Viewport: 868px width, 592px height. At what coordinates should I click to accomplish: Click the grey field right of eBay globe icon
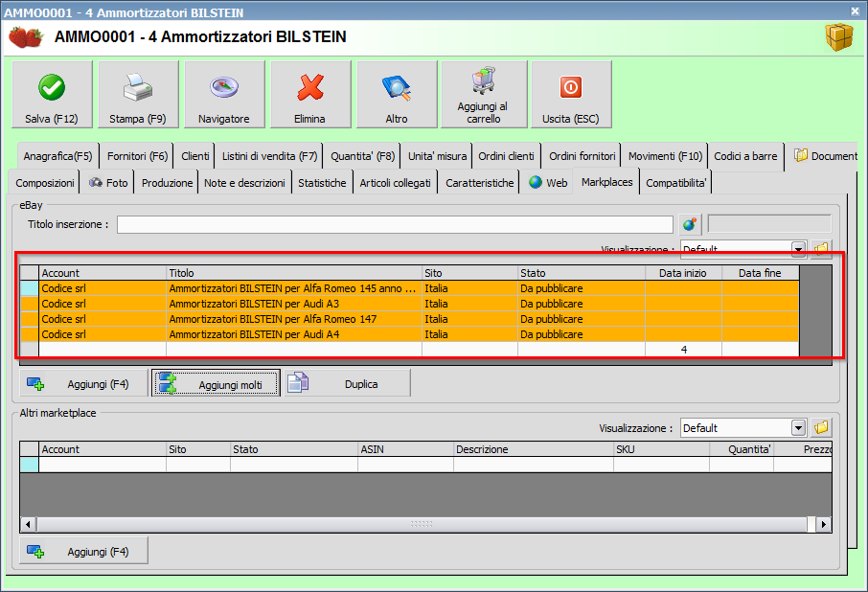click(x=769, y=224)
